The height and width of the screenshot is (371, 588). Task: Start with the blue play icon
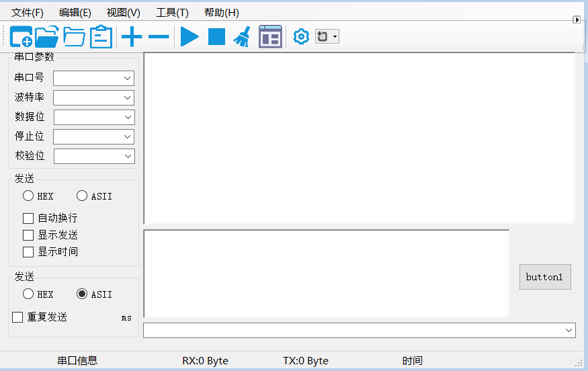click(x=190, y=37)
